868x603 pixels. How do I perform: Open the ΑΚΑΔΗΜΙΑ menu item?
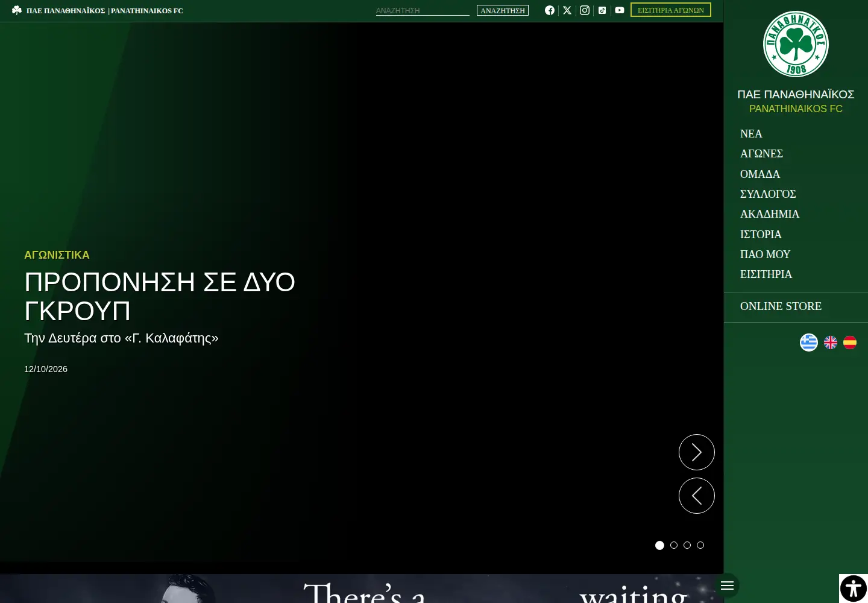770,214
